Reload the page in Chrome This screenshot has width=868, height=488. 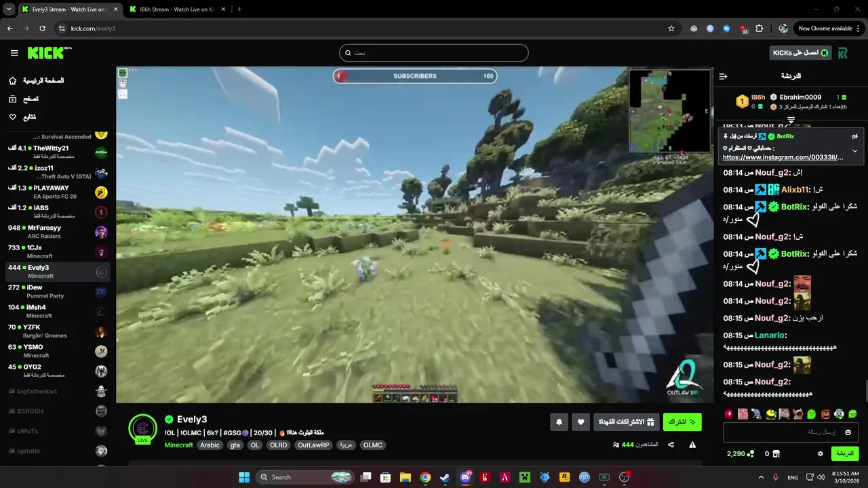pyautogui.click(x=42, y=28)
